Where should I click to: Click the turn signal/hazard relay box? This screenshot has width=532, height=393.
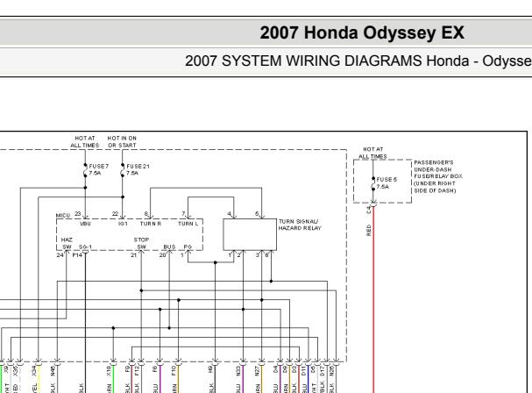click(250, 235)
